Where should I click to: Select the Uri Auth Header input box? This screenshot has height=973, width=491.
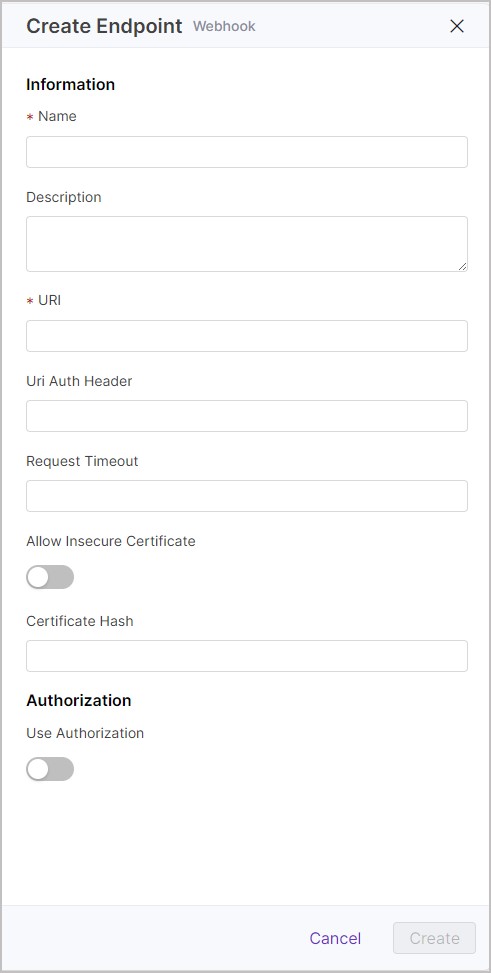coord(246,416)
